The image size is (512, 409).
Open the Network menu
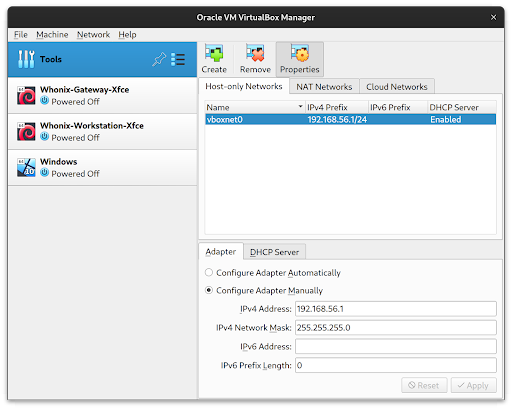[93, 35]
